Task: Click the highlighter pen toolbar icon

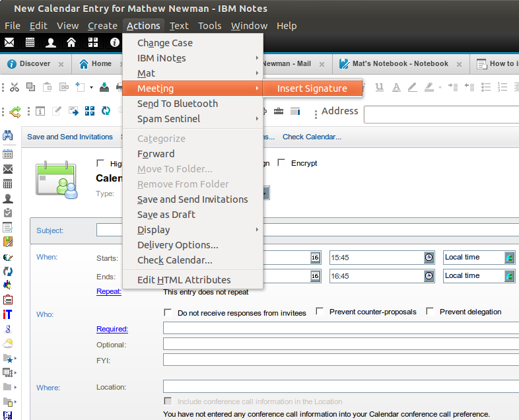Action: click(429, 87)
